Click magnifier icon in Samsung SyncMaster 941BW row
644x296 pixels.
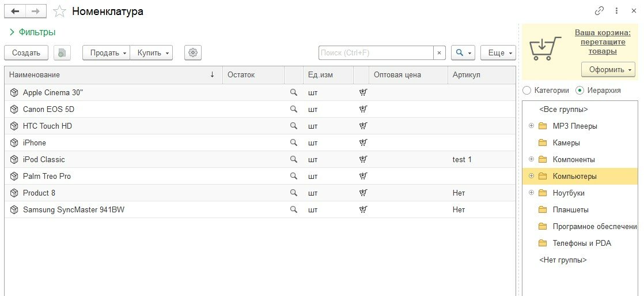293,209
